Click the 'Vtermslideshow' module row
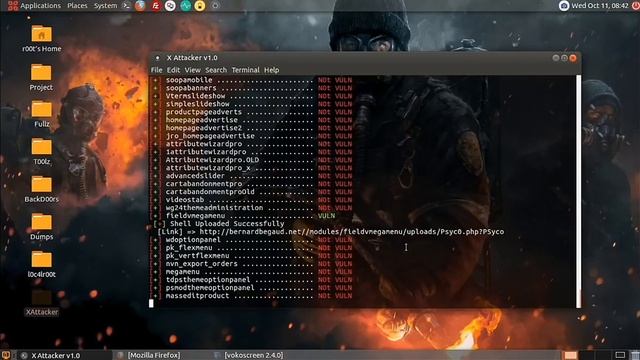 pos(253,96)
